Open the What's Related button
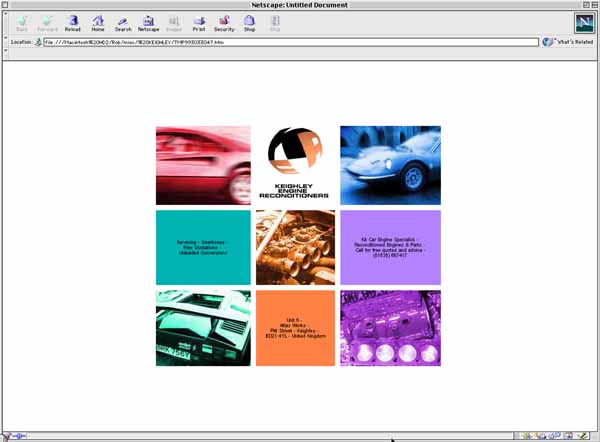 click(x=568, y=42)
